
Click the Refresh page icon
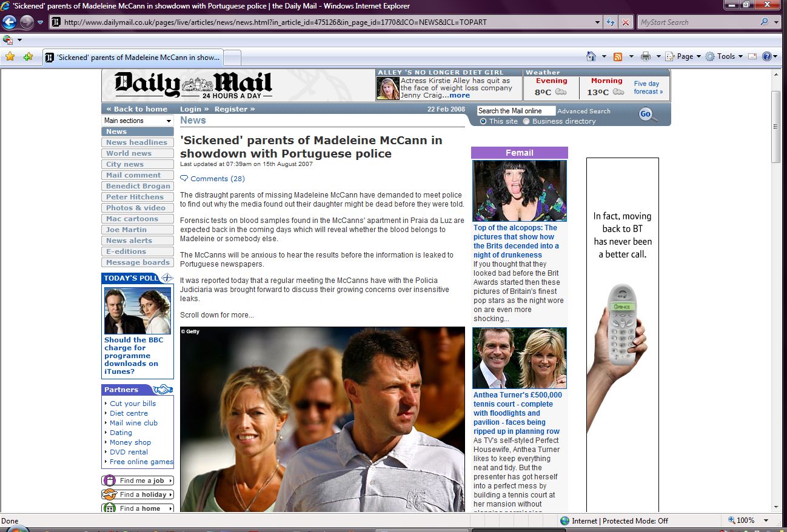[611, 22]
